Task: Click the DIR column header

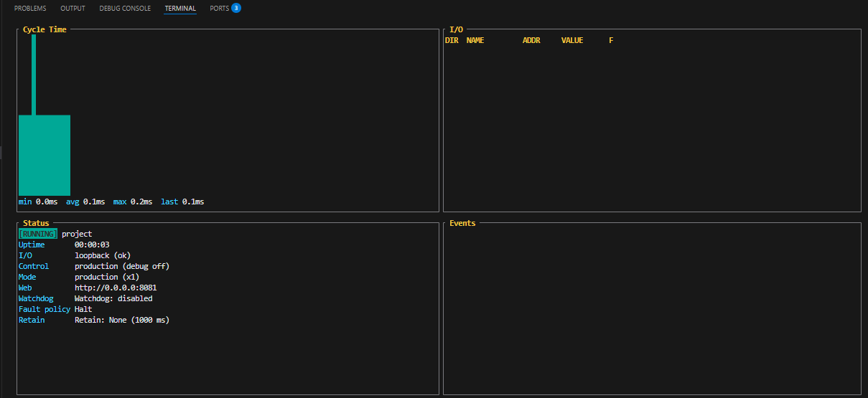Action: tap(452, 41)
